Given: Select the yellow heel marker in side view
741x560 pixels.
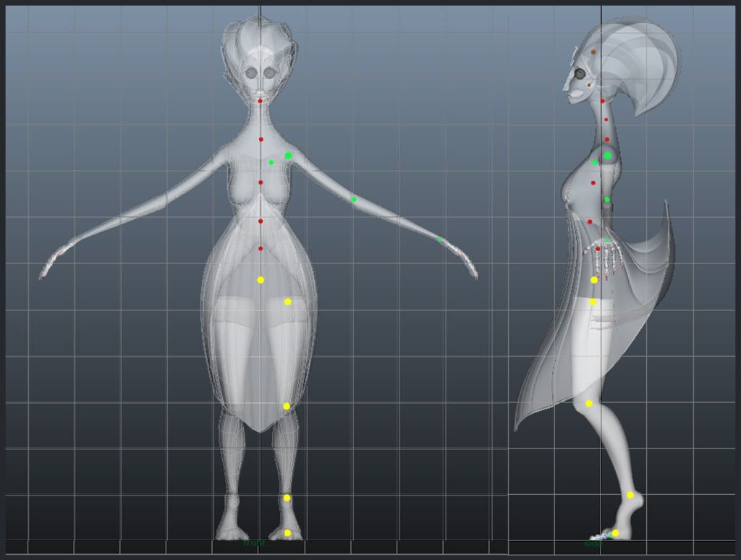Looking at the screenshot, I should [630, 496].
